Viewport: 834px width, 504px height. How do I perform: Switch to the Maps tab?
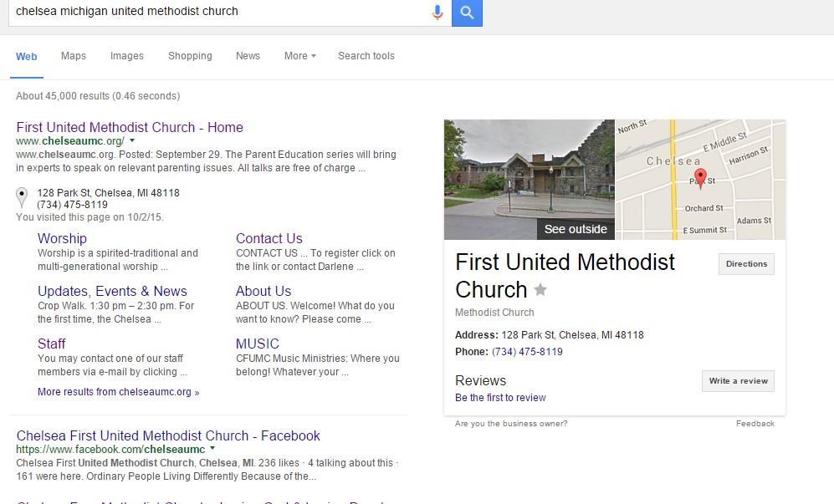point(74,56)
